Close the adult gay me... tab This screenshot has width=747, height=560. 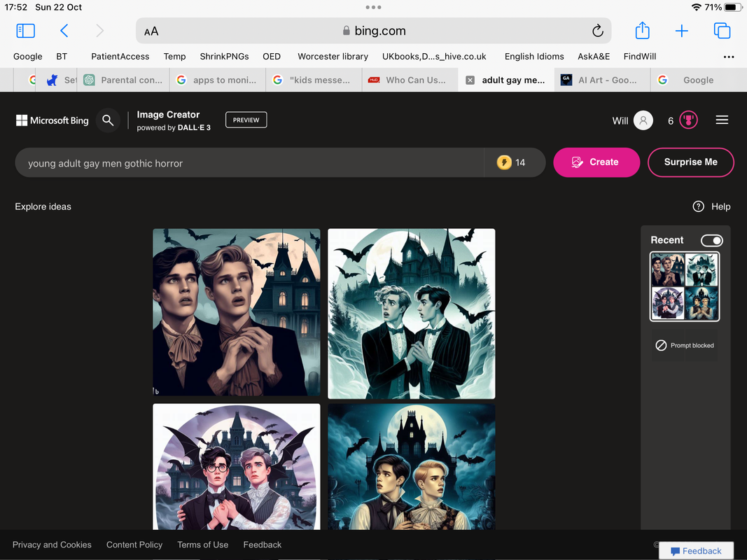click(470, 80)
